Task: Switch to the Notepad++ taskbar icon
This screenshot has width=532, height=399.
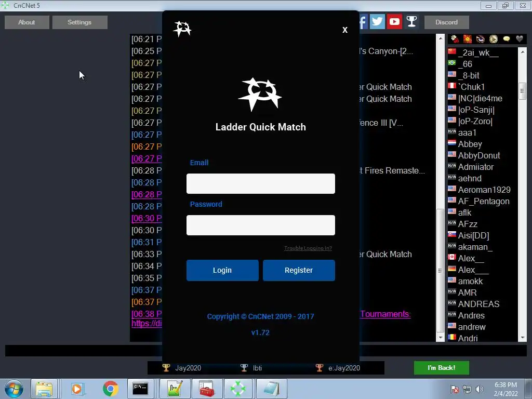Action: (175, 389)
